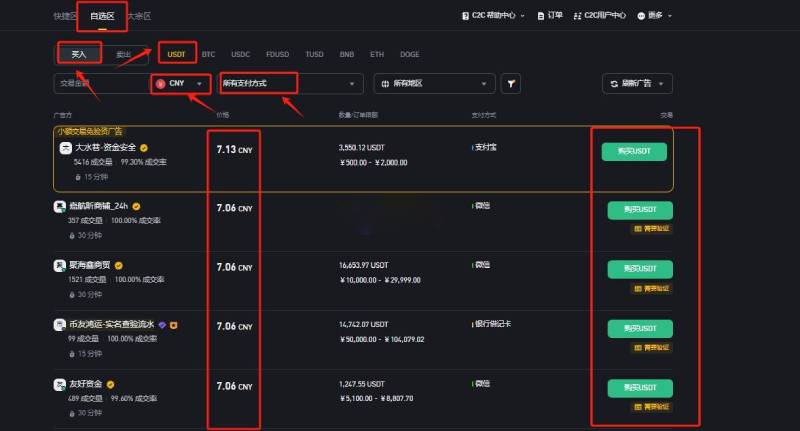Select the BNB coin tab

[x=347, y=54]
